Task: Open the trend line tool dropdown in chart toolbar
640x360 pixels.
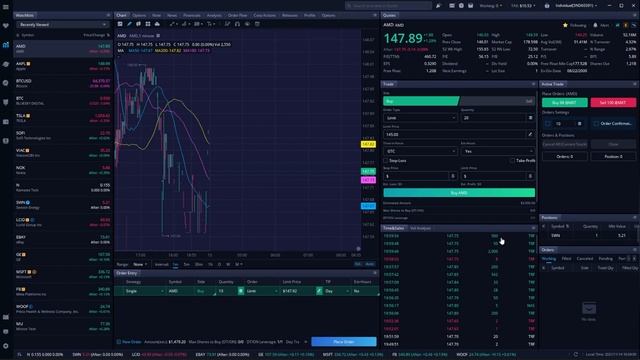Action: click(x=173, y=24)
